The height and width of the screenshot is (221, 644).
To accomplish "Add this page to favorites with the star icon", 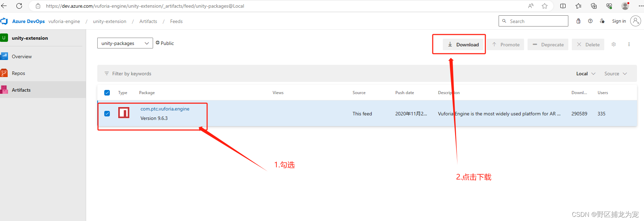I will [545, 6].
